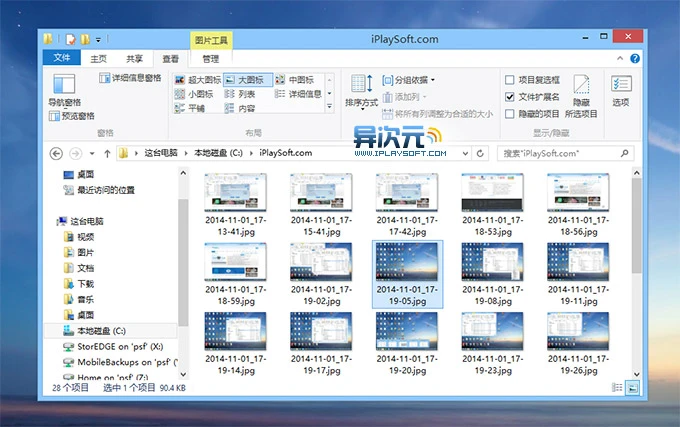Screen dimensions: 680x427
Task: Switch to the 主页 home tab
Action: click(98, 59)
